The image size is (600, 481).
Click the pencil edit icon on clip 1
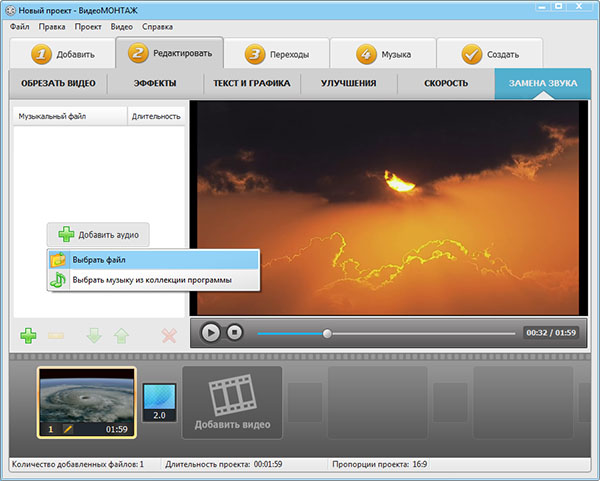pos(68,429)
